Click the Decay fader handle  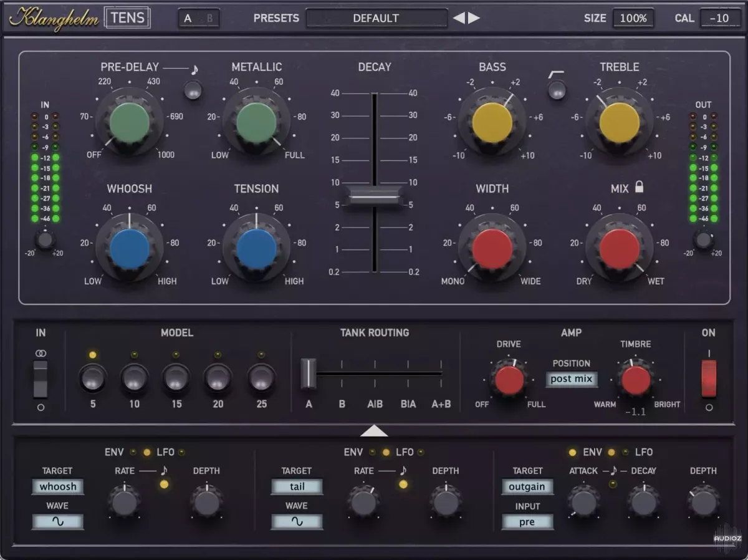(374, 196)
